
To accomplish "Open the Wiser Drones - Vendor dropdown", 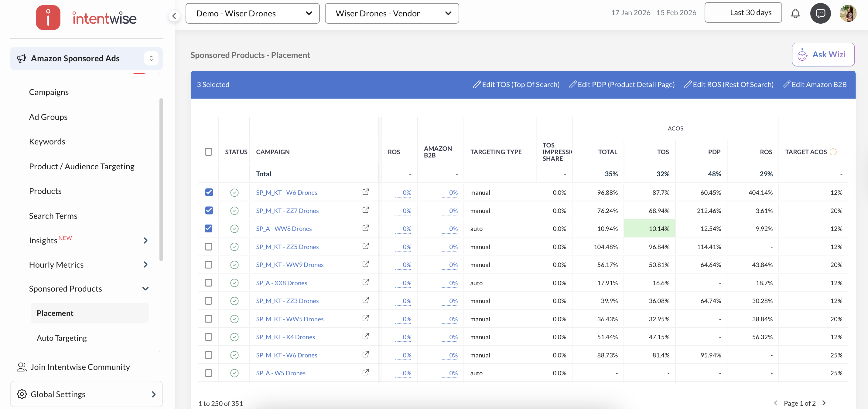I will 391,13.
